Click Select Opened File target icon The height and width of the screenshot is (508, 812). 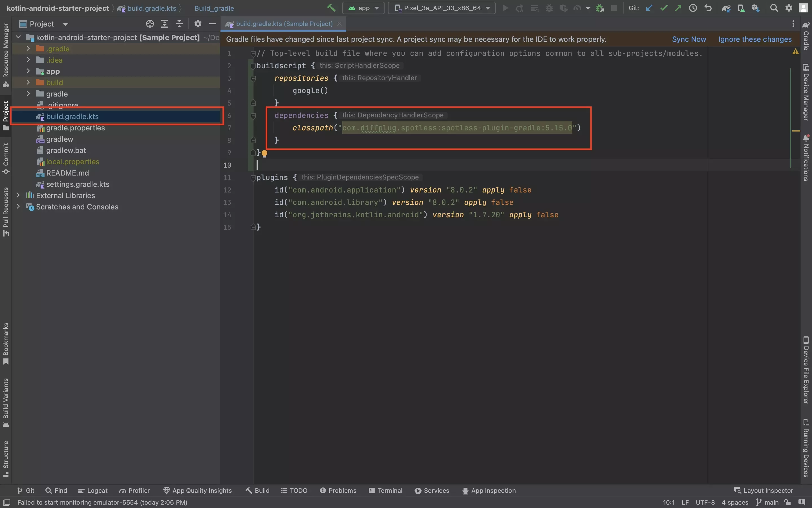click(150, 23)
